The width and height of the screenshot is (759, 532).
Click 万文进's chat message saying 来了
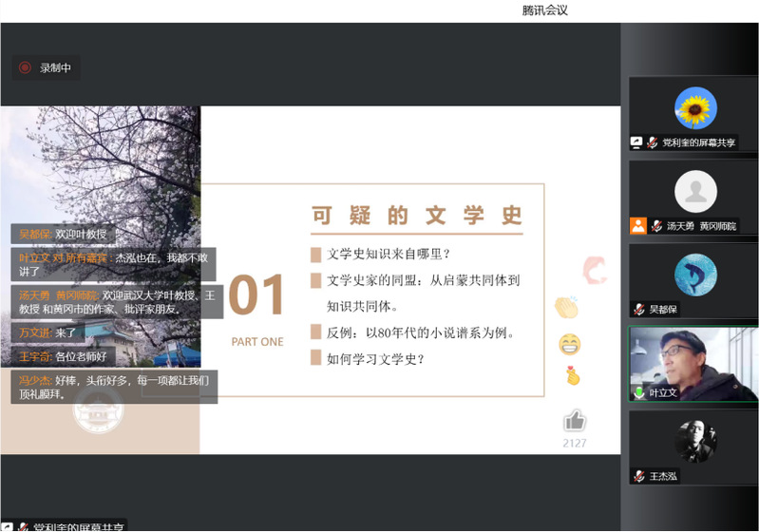(48, 332)
